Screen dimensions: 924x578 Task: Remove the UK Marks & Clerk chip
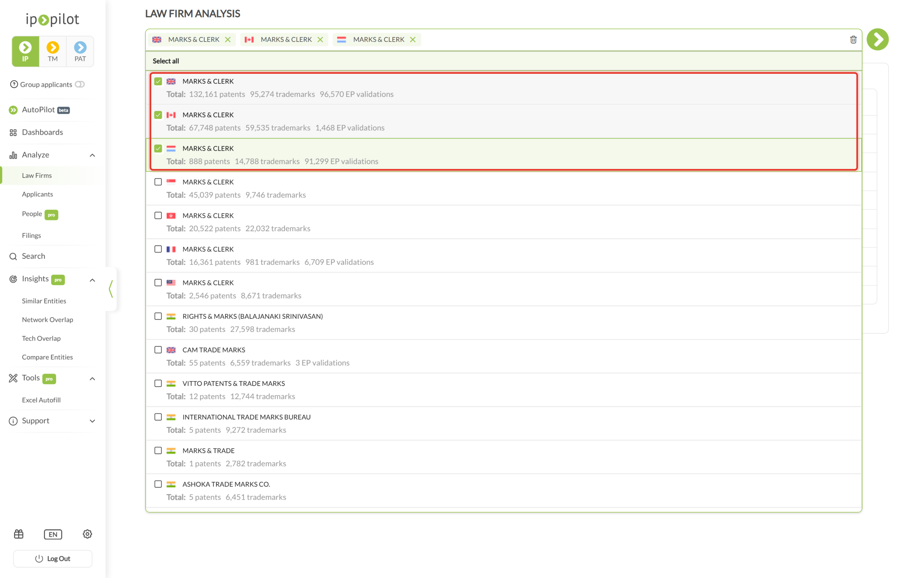[x=227, y=39]
